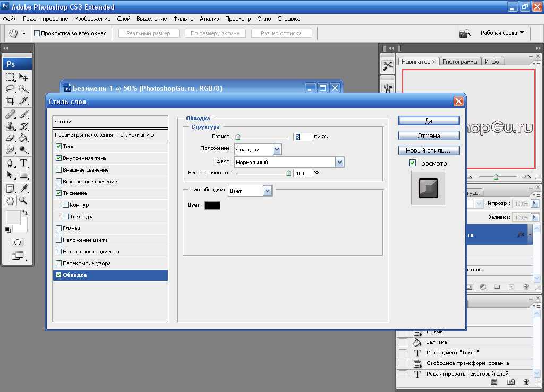Image resolution: width=544 pixels, height=392 pixels.
Task: Select the Rectangular Marquee tool
Action: click(x=10, y=77)
